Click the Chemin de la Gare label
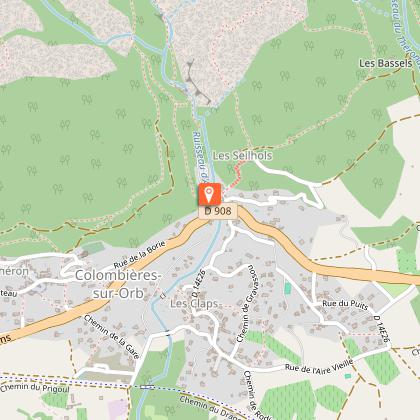 (111, 337)
